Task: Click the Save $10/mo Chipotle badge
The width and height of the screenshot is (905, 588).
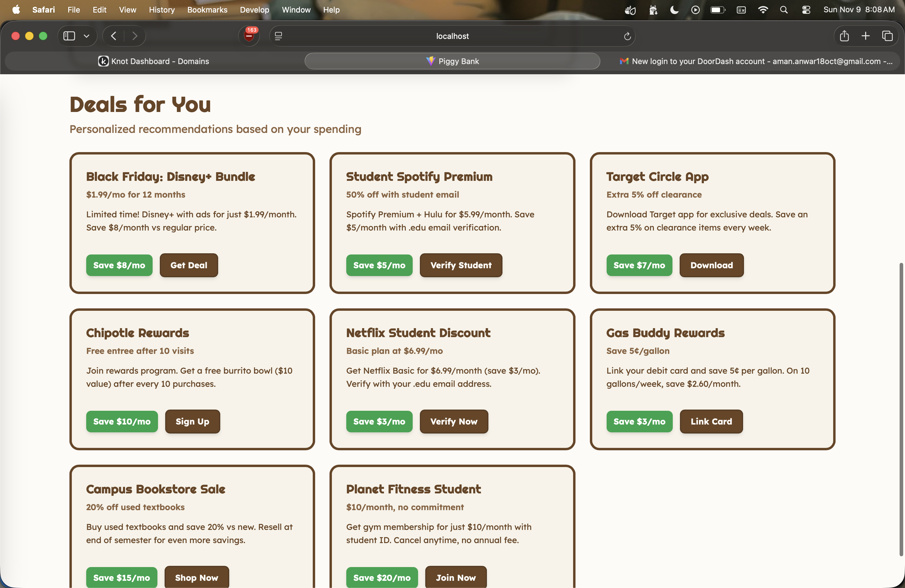Action: 122,422
